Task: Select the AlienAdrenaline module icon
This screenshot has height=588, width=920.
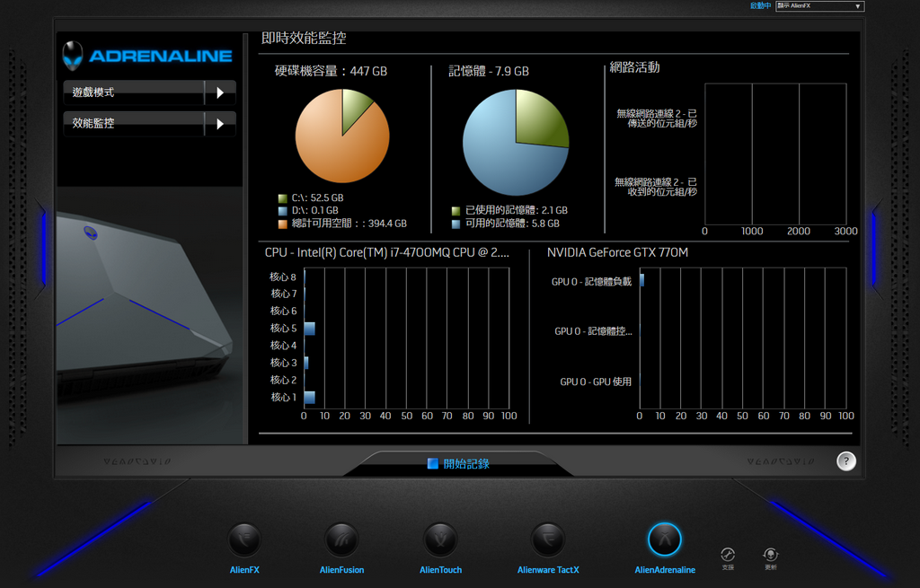Action: tap(665, 540)
